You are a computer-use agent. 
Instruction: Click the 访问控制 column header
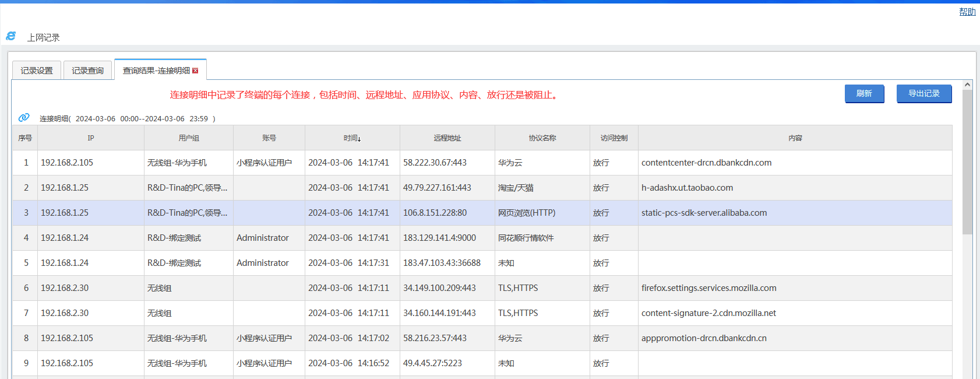614,138
